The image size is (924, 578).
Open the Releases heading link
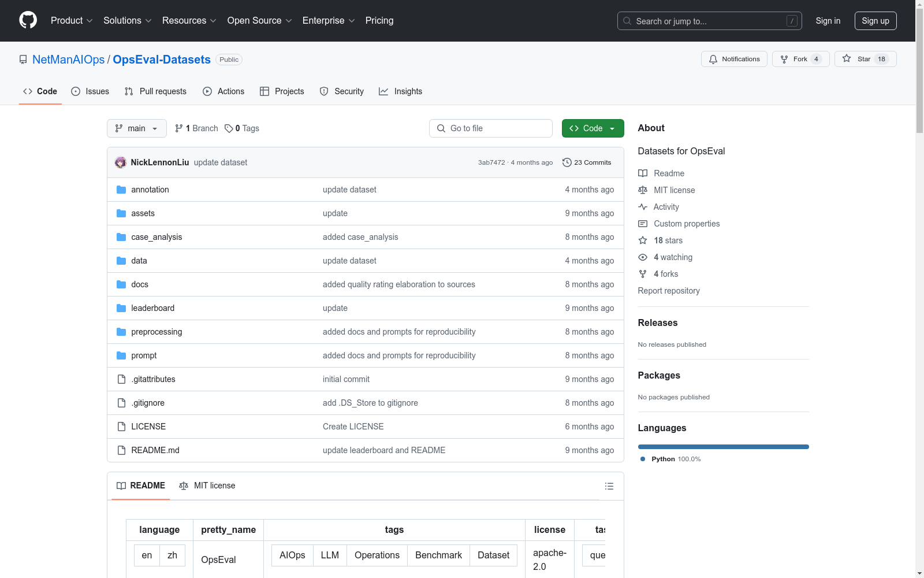[x=658, y=323]
